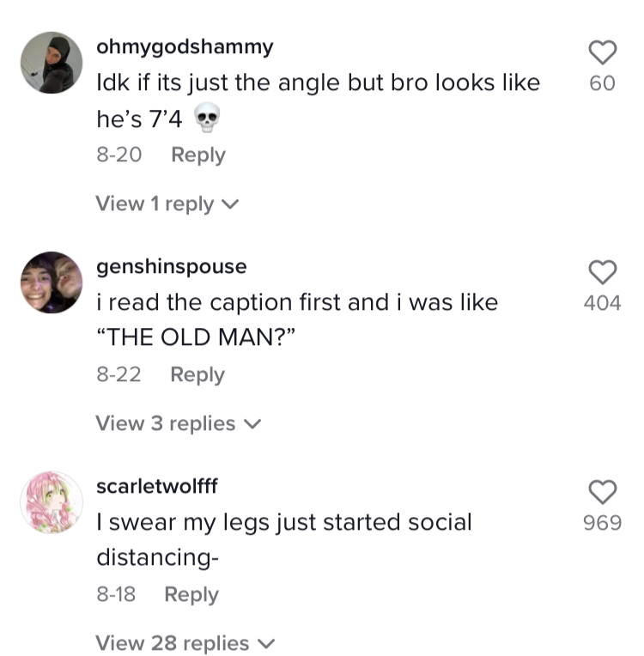Screen dimensions: 644x656
Task: Reply to the "THE OLD MAN?" comment
Action: [197, 374]
